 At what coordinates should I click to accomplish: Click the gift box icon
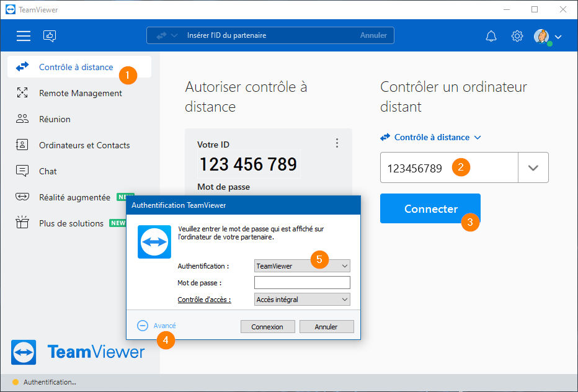click(x=22, y=222)
